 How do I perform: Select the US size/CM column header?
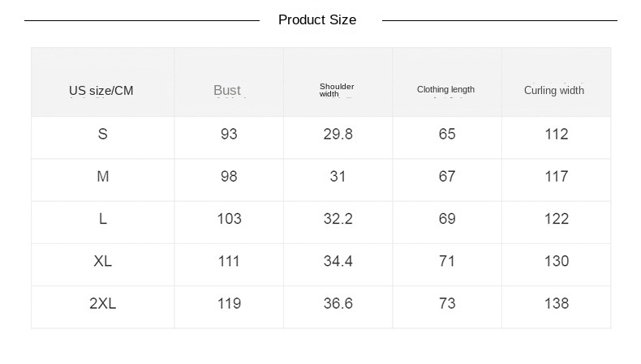101,91
